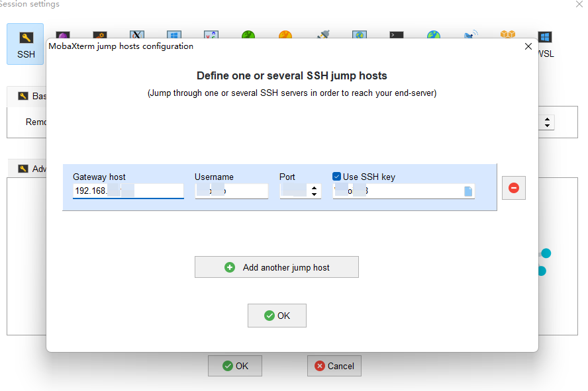The image size is (588, 391).
Task: Select the Telnet session icon behind the dialog
Action: 63,35
